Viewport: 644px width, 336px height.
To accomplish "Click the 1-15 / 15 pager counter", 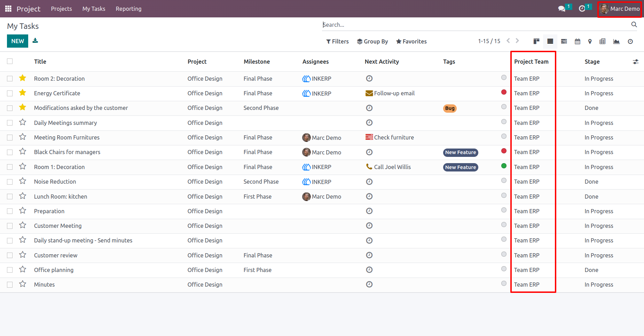I will 489,41.
